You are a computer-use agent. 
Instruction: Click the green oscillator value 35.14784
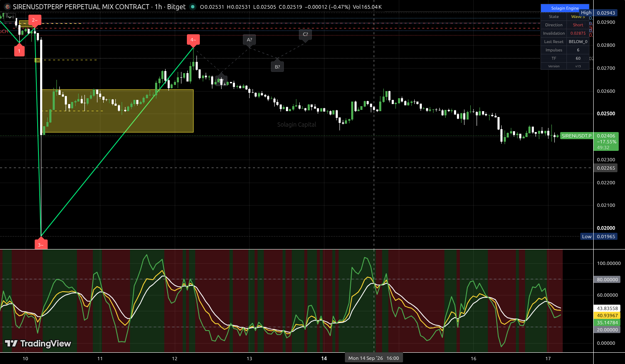pos(607,323)
